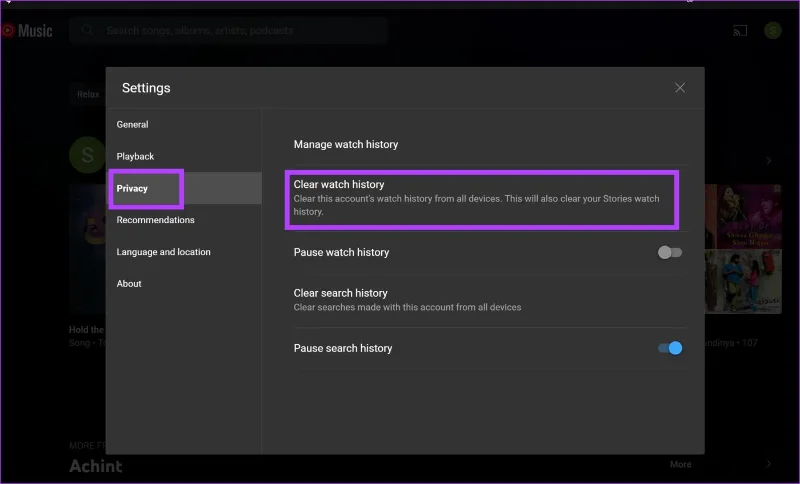Click Manage watch history
800x484 pixels.
click(345, 144)
